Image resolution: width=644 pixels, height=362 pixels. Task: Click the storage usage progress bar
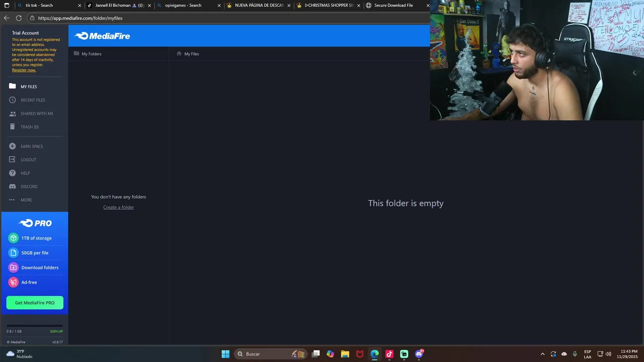pyautogui.click(x=35, y=326)
